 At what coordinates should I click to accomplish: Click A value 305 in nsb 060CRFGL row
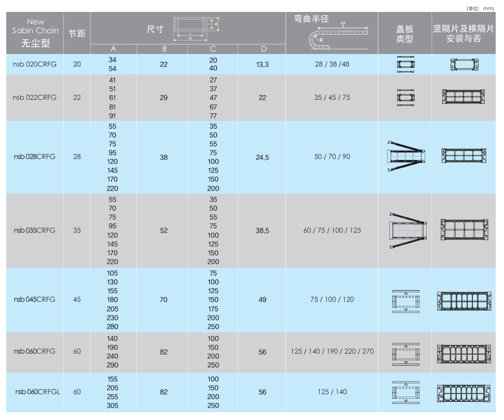113,406
